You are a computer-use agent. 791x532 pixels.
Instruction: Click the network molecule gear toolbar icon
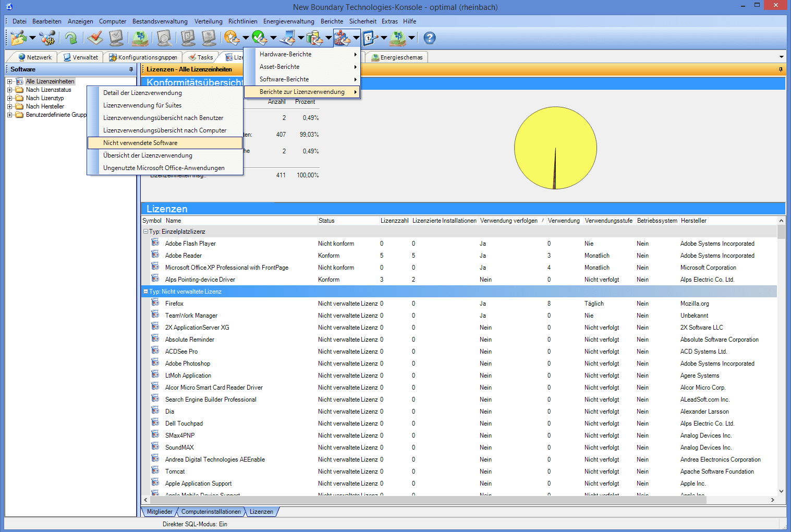coord(47,38)
